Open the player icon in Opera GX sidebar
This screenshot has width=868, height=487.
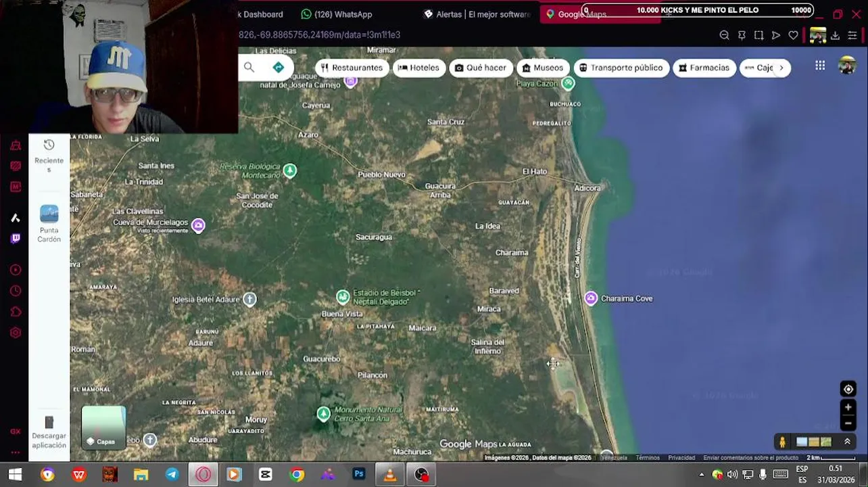[15, 270]
